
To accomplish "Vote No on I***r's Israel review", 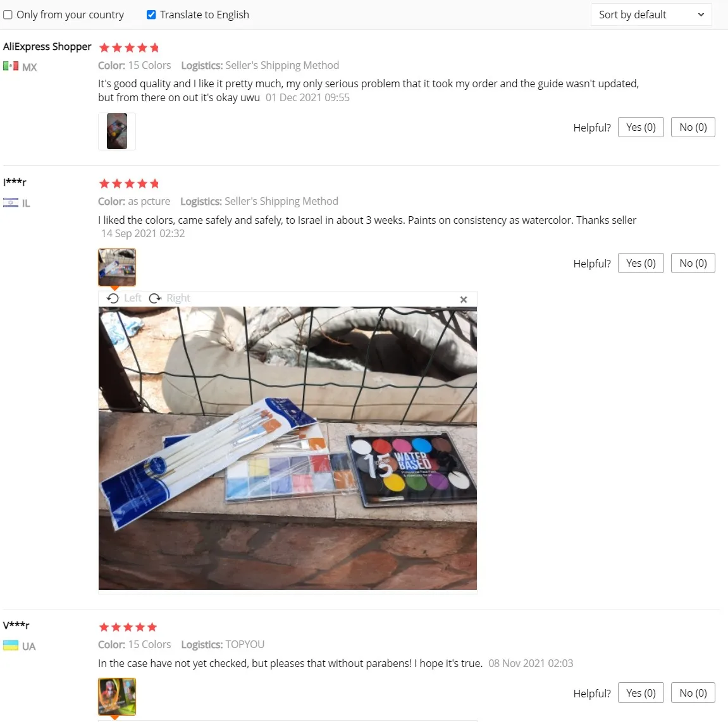I will [693, 263].
